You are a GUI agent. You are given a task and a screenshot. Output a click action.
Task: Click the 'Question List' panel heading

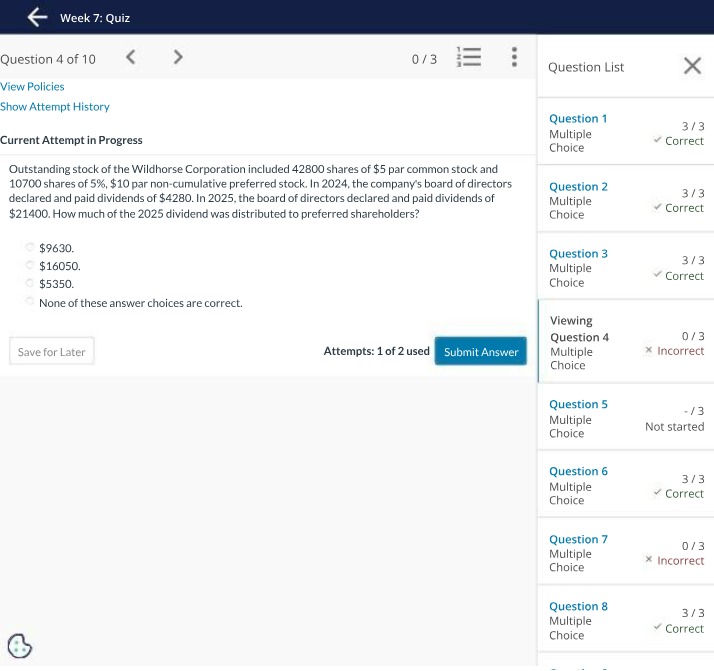click(x=586, y=67)
